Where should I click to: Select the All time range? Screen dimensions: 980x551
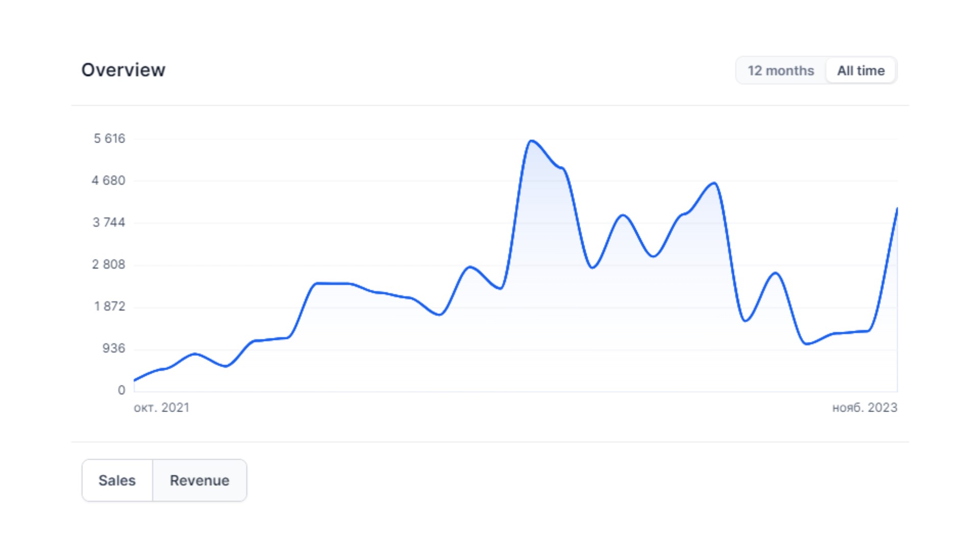point(861,70)
